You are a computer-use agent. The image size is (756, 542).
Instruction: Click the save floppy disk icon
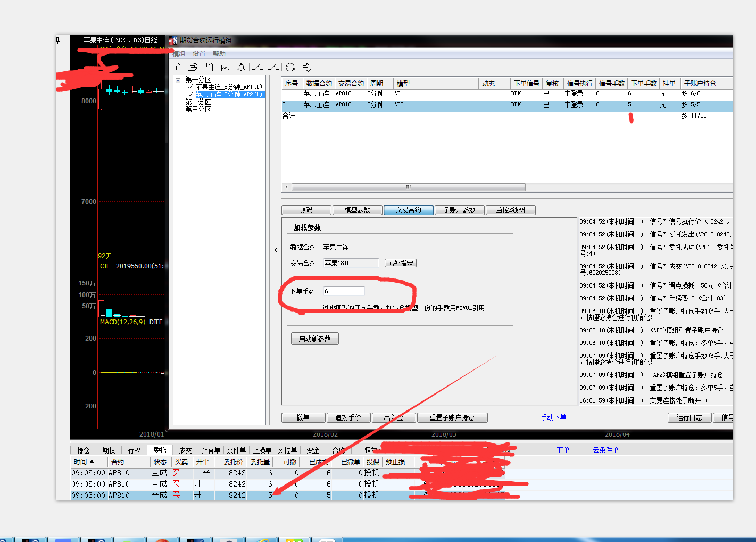tap(209, 67)
